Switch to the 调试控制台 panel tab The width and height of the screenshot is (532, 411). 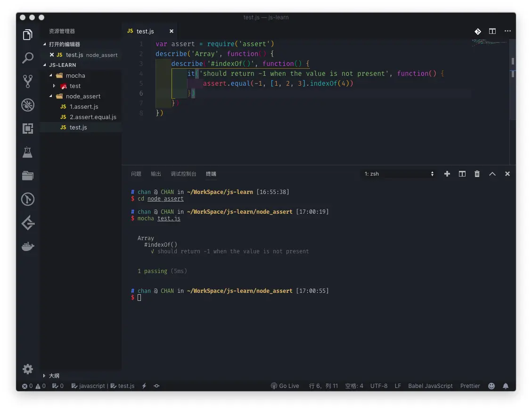pos(184,174)
